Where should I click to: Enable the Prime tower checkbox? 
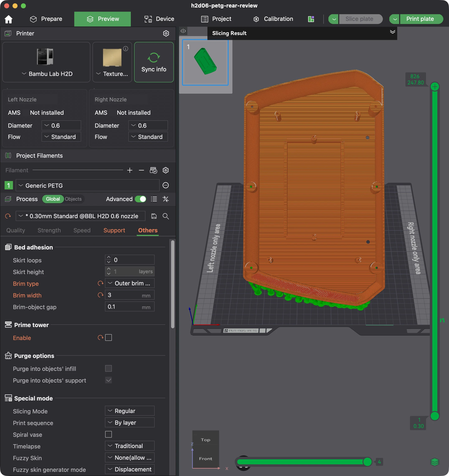tap(108, 338)
